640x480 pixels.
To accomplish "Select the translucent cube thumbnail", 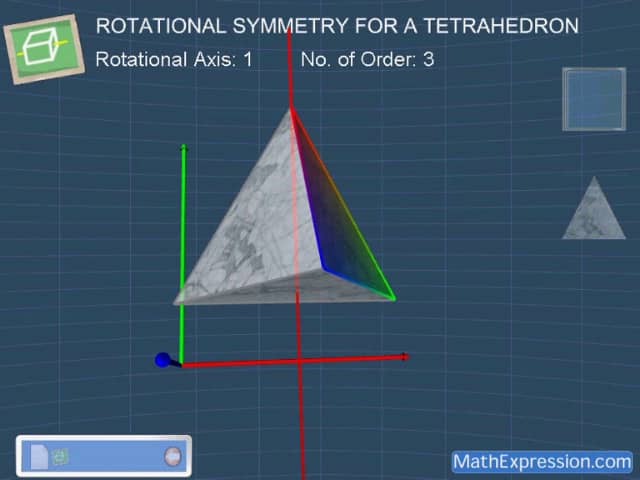I will click(594, 99).
